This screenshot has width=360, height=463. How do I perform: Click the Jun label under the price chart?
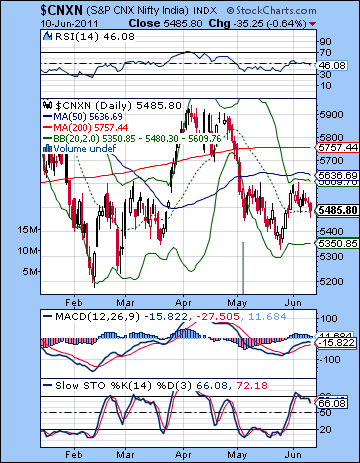(x=293, y=303)
